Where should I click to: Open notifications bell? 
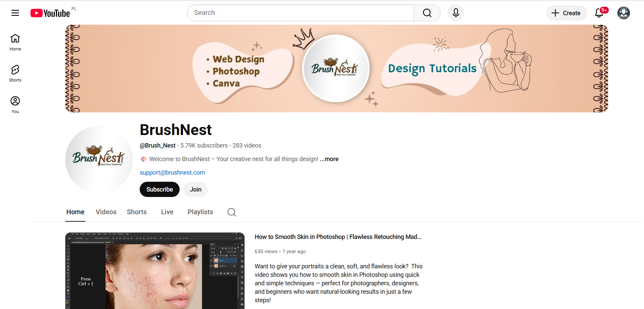pyautogui.click(x=599, y=13)
